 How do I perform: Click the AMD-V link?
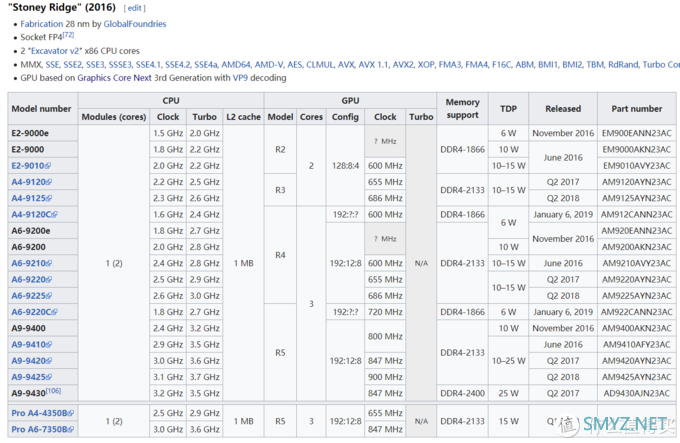(269, 65)
